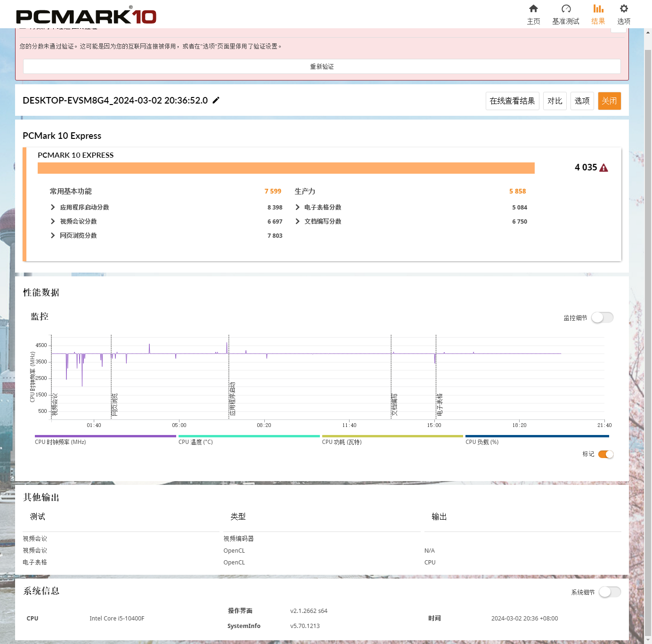The height and width of the screenshot is (644, 652).
Task: Click the time value 2024-03-02 20:36 +08:00
Action: [524, 618]
